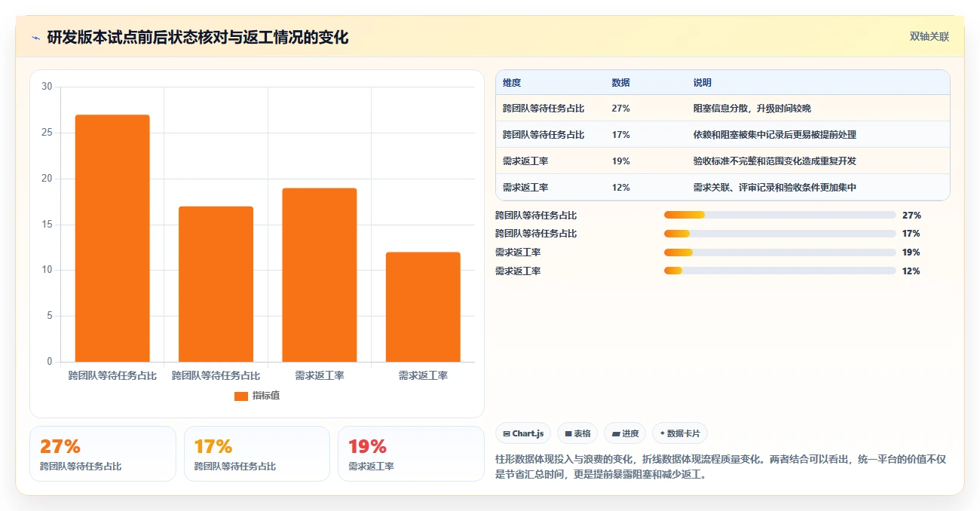Screen dimensions: 980x511
Task: Click the 说明 column header
Action: [x=703, y=83]
